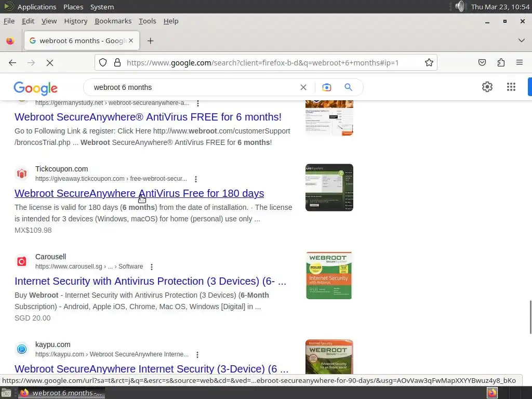
Task: Click the germanystudy.net result thumbnail
Action: 329,118
